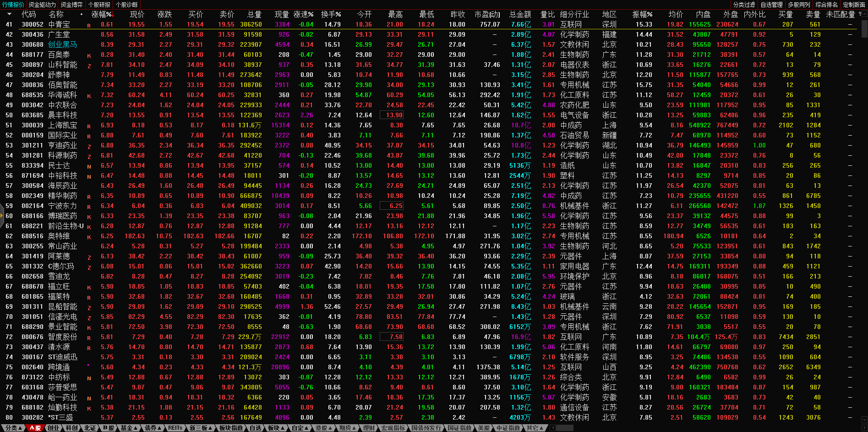Expand the 基金 tab dropdown
This screenshot has height=432, width=868.
pos(129,428)
